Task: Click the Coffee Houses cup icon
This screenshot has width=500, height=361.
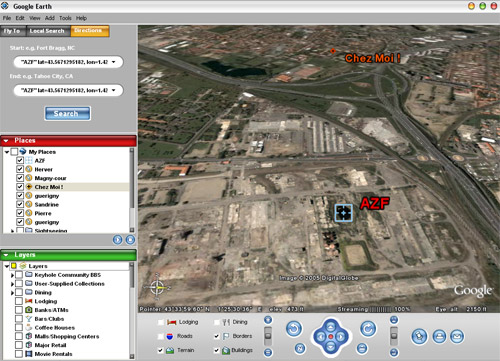Action: point(29,327)
